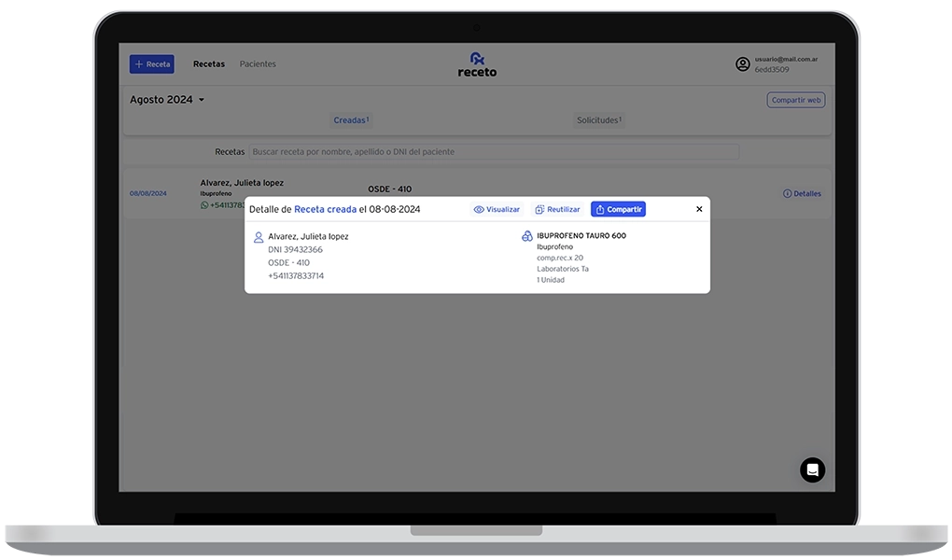Click the comp.rec.x 20 presentation text
The width and height of the screenshot is (952, 560).
click(560, 259)
